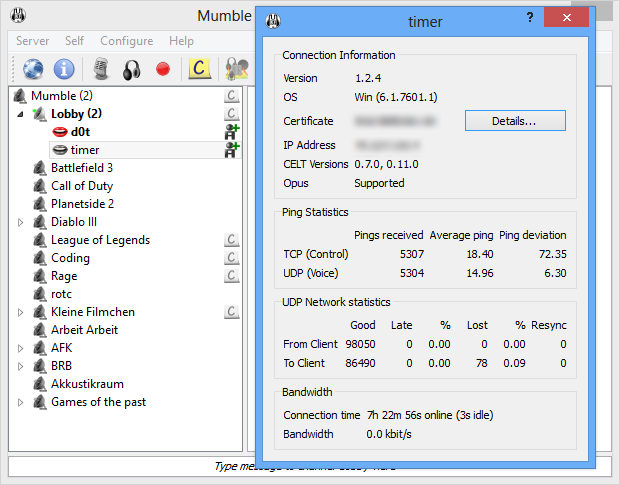Click channel icon of rotc
The image size is (620, 485).
pos(40,294)
